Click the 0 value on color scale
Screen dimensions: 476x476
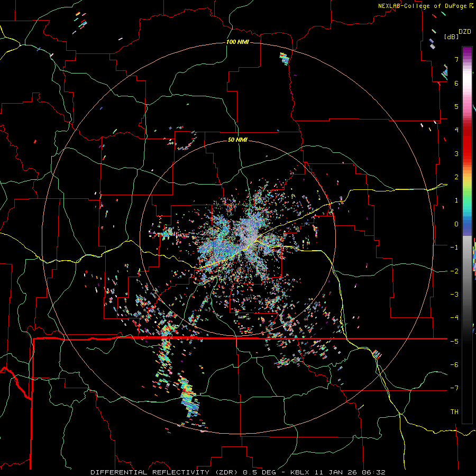[x=456, y=224]
